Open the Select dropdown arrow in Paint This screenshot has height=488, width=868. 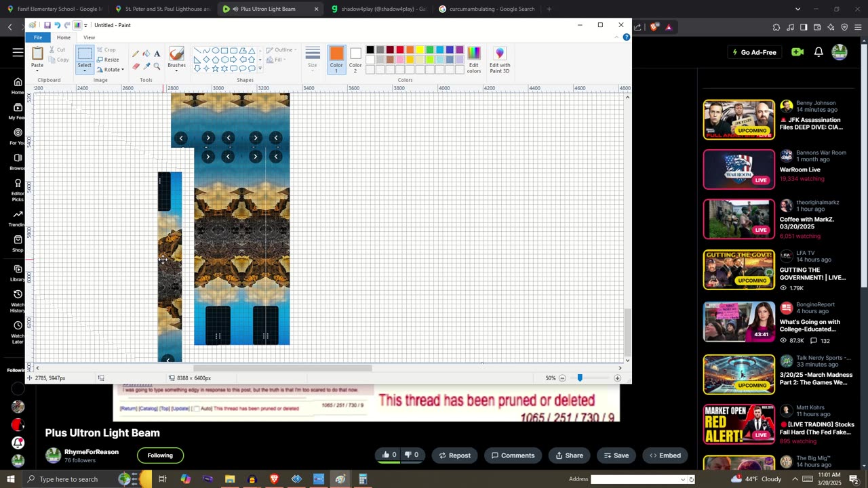(x=84, y=69)
